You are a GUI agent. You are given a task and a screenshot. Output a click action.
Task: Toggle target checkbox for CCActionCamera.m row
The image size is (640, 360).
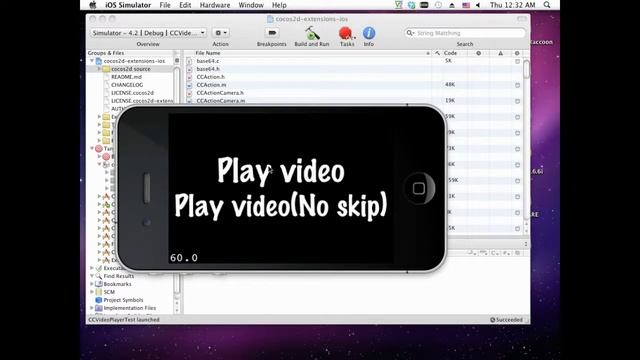tap(517, 101)
